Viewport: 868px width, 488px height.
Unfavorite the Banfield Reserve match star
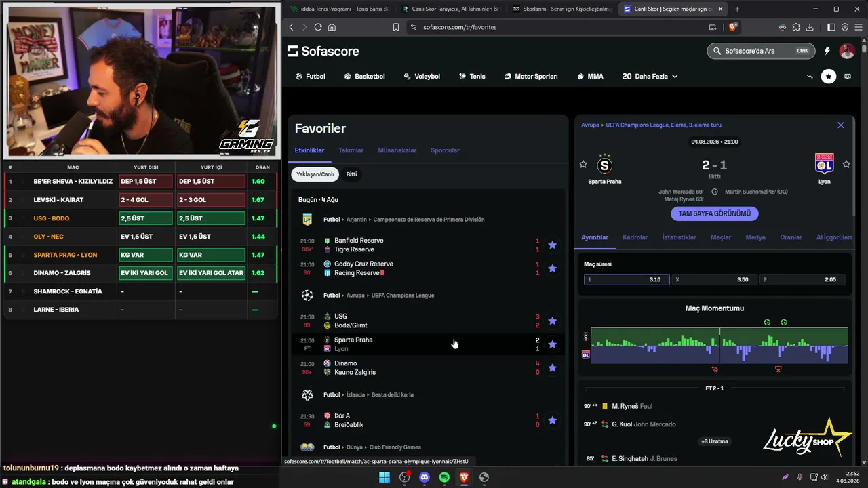click(552, 245)
